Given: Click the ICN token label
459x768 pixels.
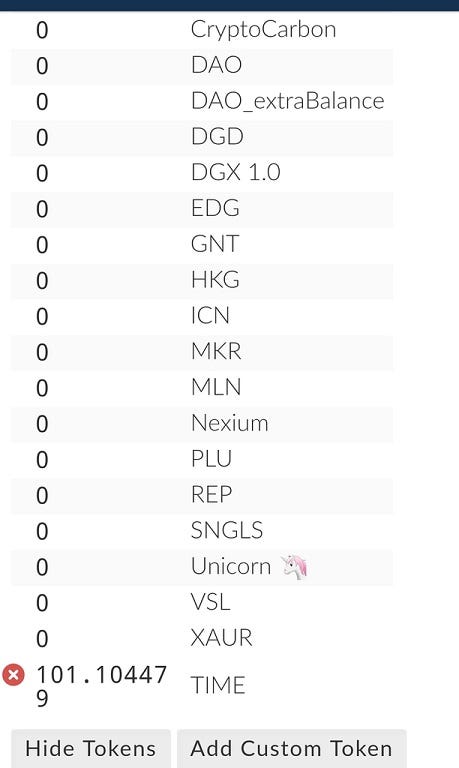Looking at the screenshot, I should click(x=210, y=315).
